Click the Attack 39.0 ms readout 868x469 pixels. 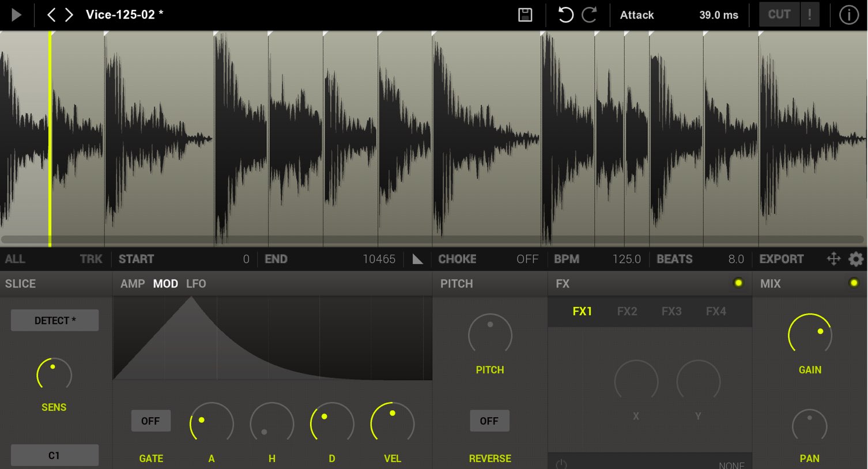coord(679,15)
